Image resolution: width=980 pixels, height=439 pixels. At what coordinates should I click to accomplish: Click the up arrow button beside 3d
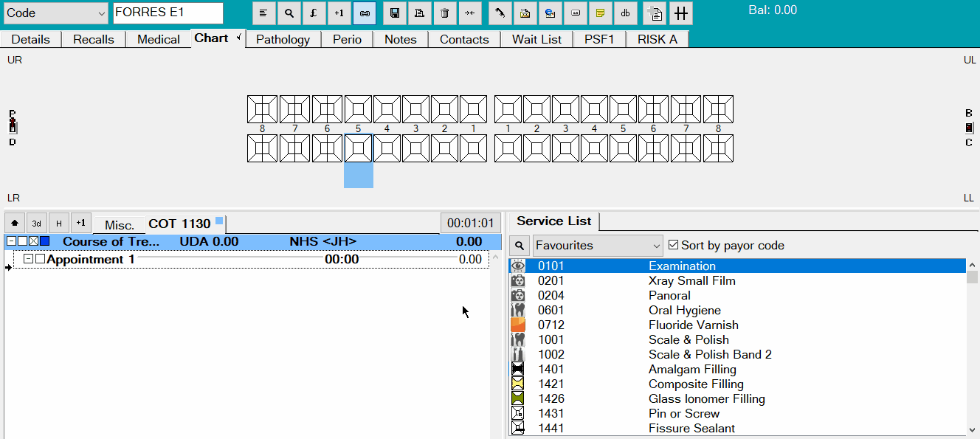pos(15,223)
